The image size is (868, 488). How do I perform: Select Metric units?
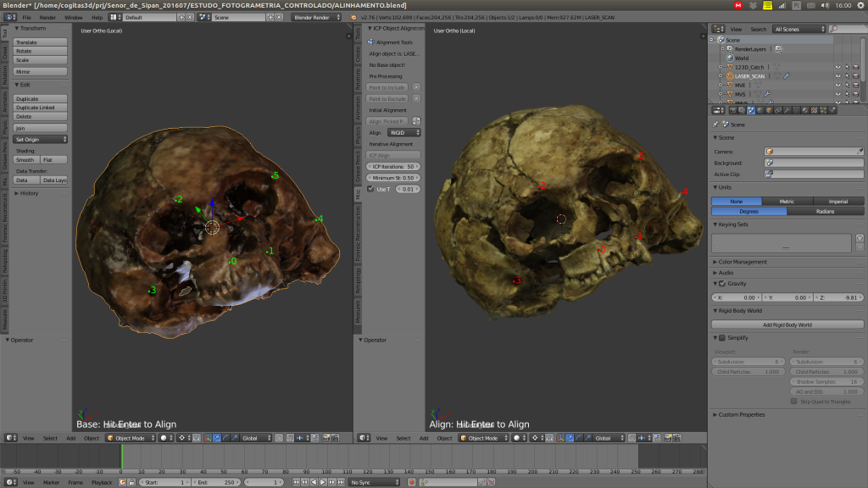click(787, 202)
